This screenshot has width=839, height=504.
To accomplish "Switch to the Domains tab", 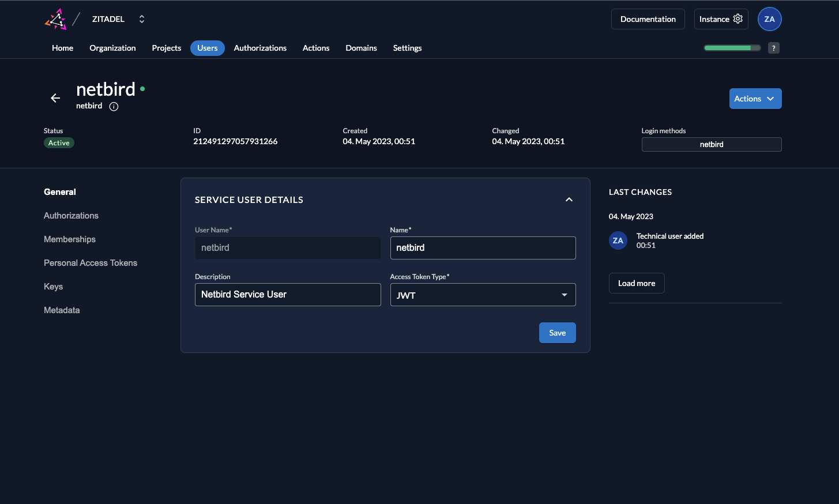I will (x=362, y=48).
